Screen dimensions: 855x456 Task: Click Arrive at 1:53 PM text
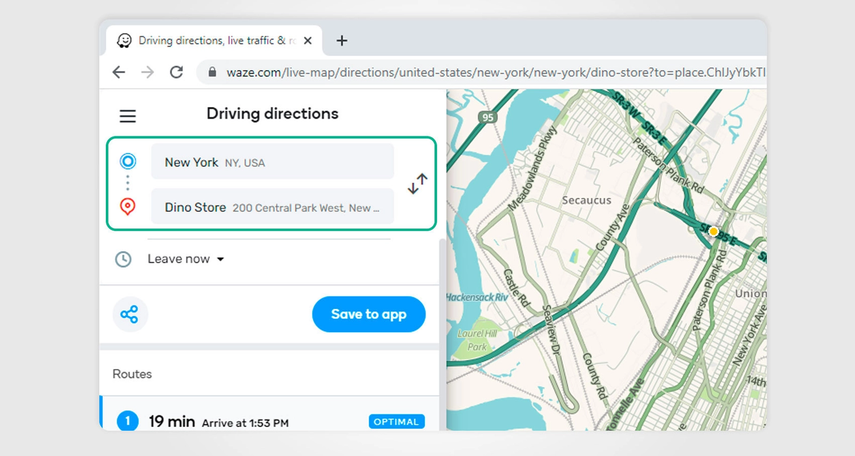click(245, 423)
